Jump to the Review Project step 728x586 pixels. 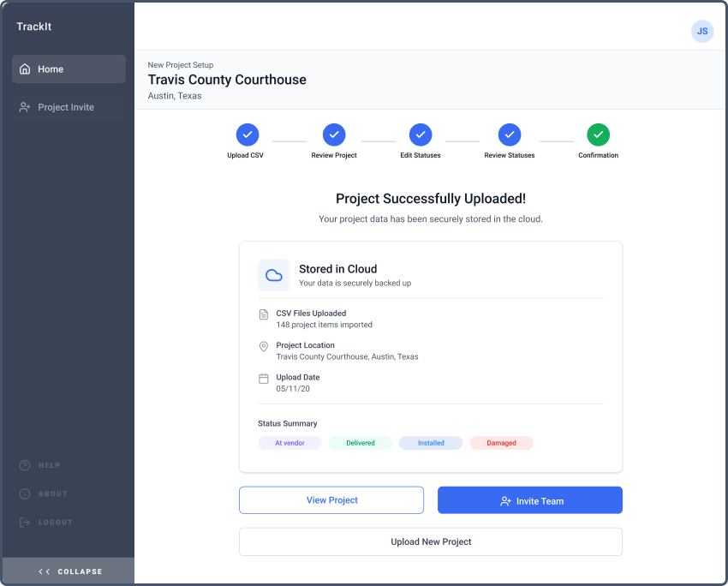[334, 135]
